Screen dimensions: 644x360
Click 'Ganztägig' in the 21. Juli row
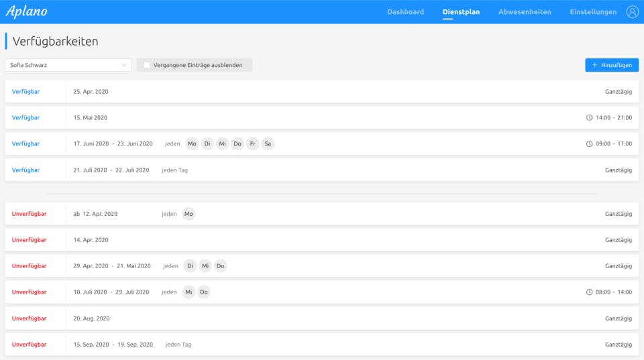click(619, 170)
